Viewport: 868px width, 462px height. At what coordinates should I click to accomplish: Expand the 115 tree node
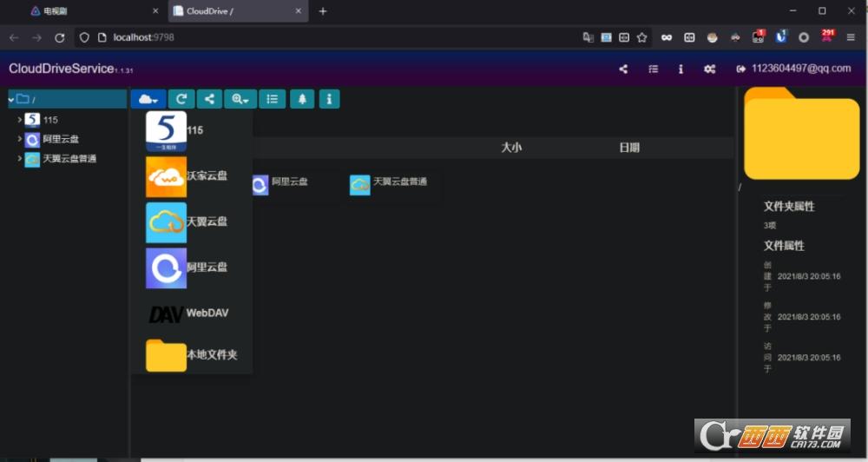(x=19, y=120)
